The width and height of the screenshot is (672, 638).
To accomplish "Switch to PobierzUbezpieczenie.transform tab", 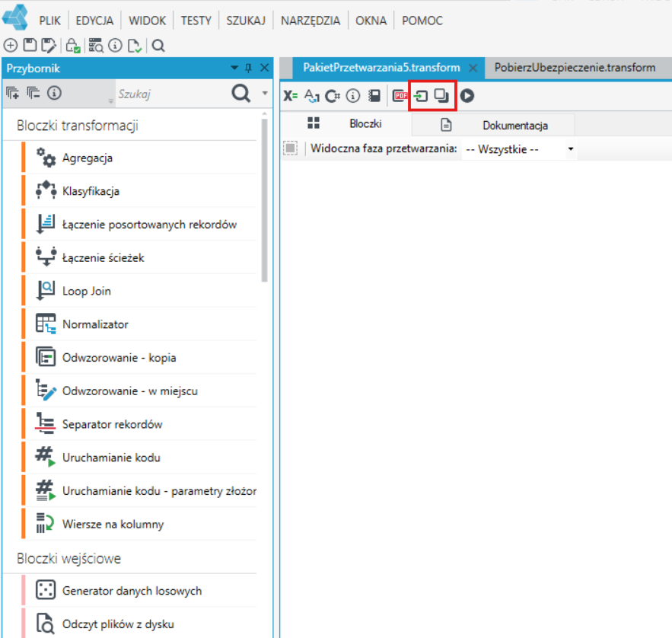I will click(575, 68).
